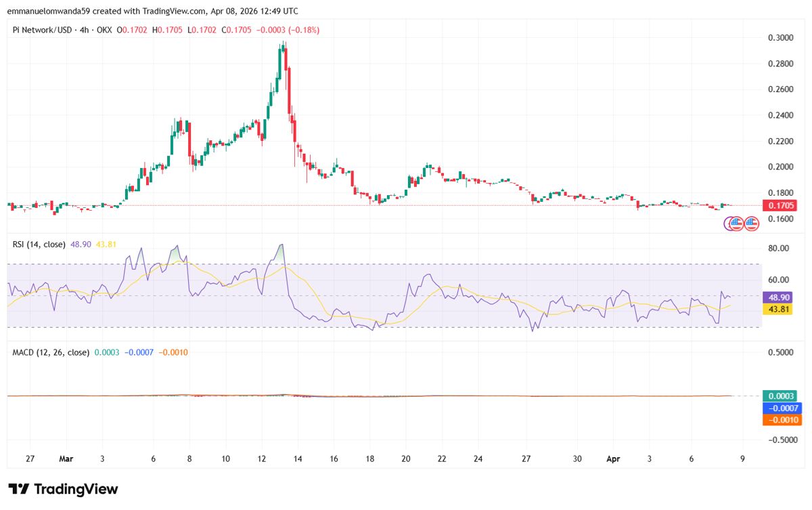The width and height of the screenshot is (812, 510).
Task: Click the TradingView logo at the bottom
Action: (63, 489)
